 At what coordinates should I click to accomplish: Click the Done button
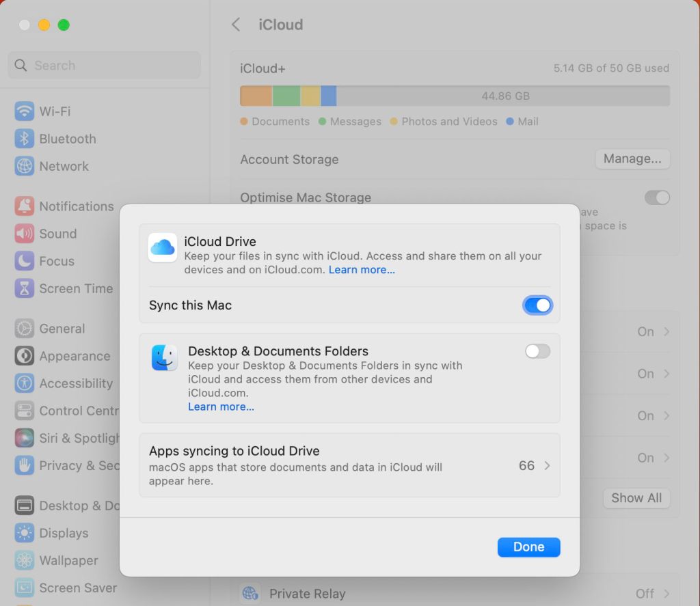tap(528, 547)
